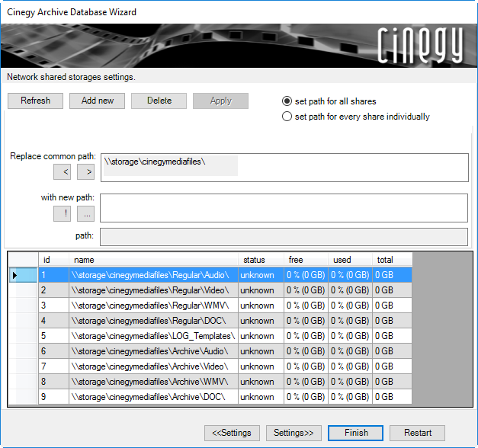Click the '<' common path shrink button
The image size is (478, 448).
click(63, 172)
